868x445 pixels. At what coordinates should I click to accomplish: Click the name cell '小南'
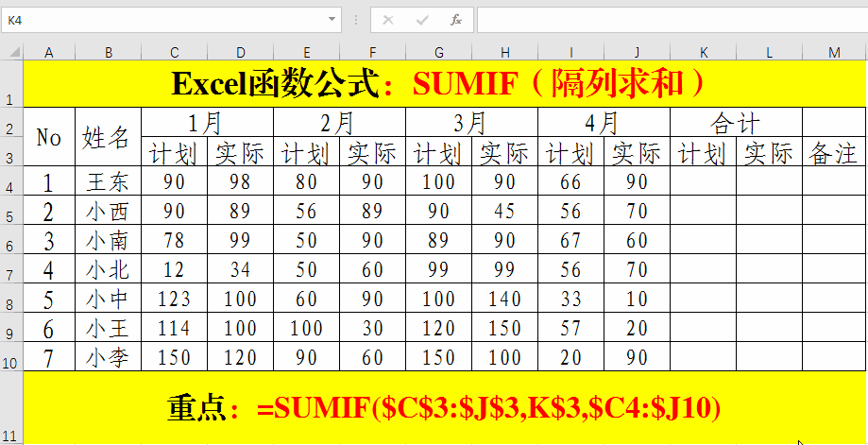pos(109,239)
